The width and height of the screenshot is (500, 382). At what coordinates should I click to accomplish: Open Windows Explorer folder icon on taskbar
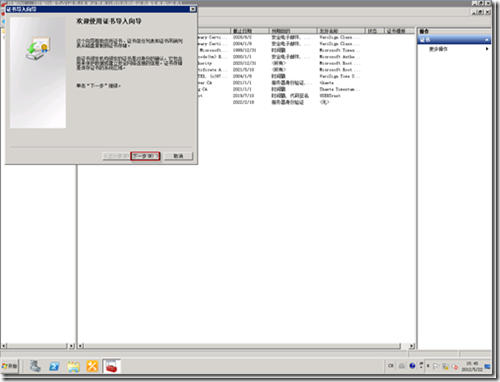pyautogui.click(x=73, y=366)
